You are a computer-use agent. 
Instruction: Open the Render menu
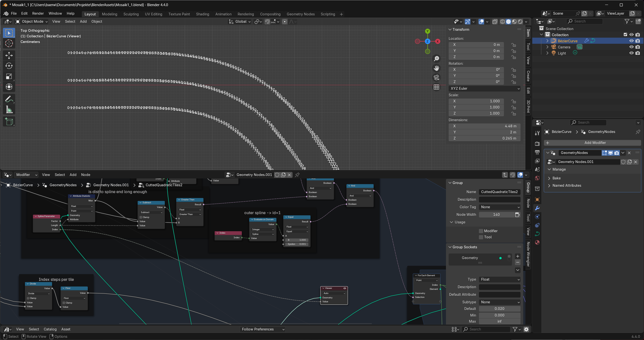click(x=38, y=13)
